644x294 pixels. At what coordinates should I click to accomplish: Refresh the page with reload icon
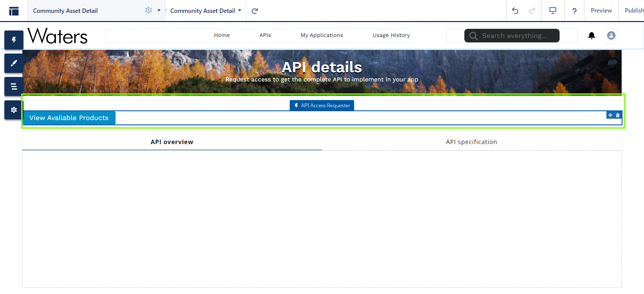point(255,11)
